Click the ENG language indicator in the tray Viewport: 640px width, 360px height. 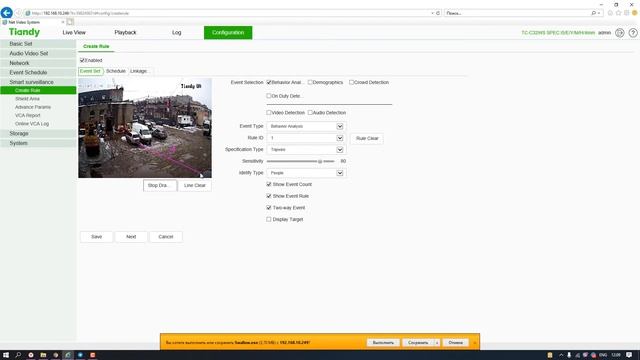pyautogui.click(x=603, y=355)
